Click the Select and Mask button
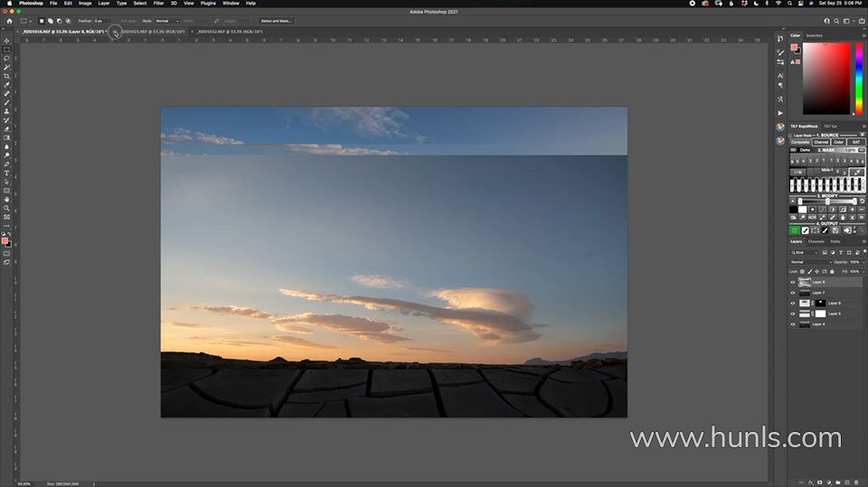The height and width of the screenshot is (487, 868). coord(276,20)
